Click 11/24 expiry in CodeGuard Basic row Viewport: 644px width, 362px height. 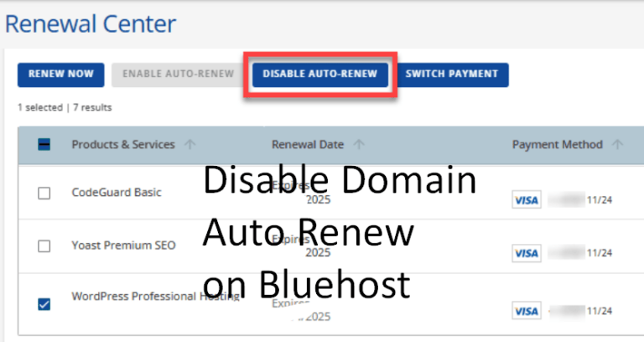click(x=600, y=200)
